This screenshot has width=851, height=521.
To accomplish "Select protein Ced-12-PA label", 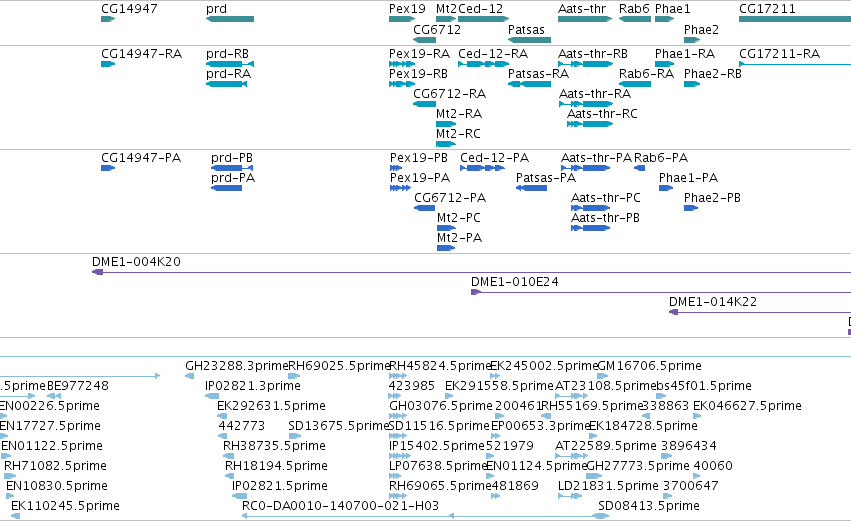I will point(494,158).
